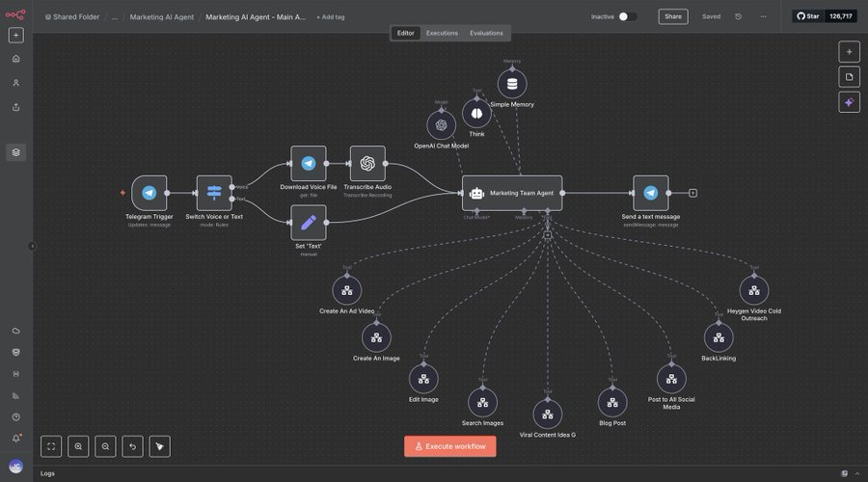Open the three-dots workflow menu

click(x=764, y=16)
